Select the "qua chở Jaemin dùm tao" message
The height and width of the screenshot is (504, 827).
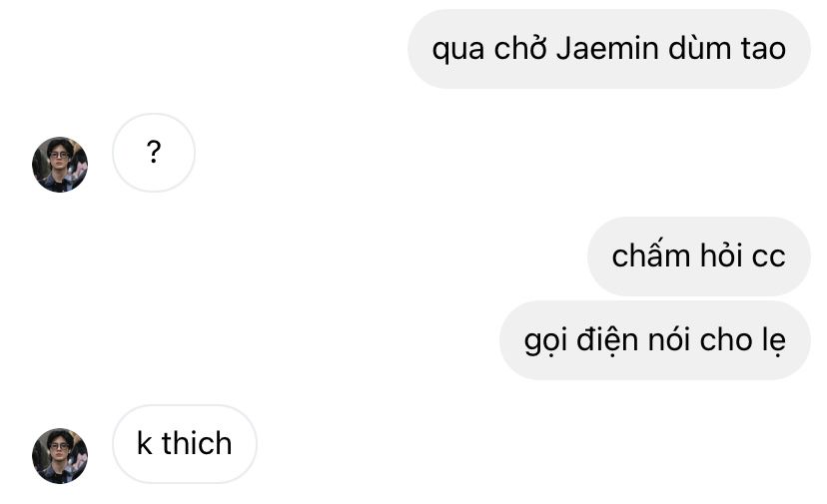[608, 49]
